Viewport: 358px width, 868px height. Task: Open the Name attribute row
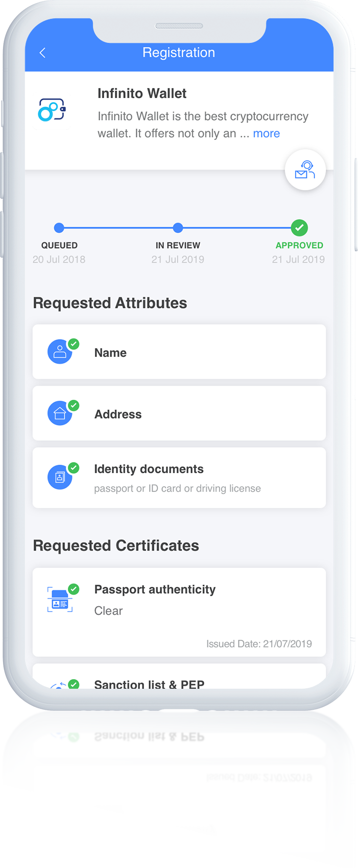click(x=179, y=352)
